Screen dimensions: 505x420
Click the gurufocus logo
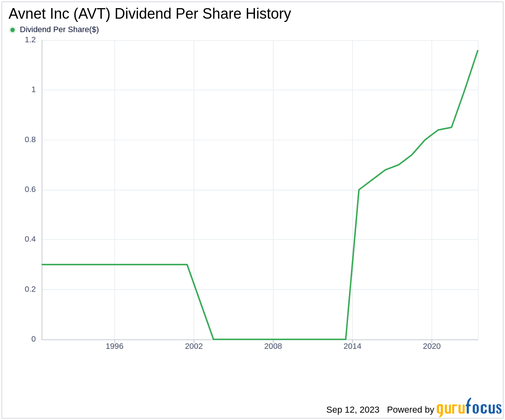[469, 408]
